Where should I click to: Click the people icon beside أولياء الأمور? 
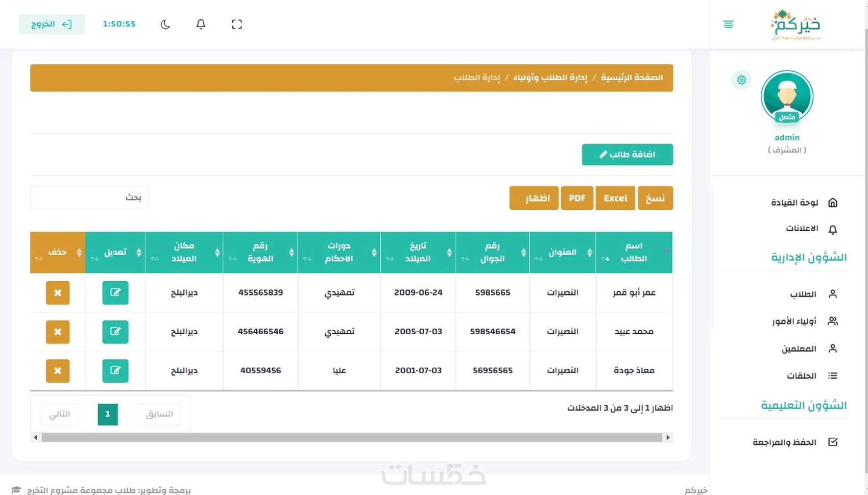point(833,321)
